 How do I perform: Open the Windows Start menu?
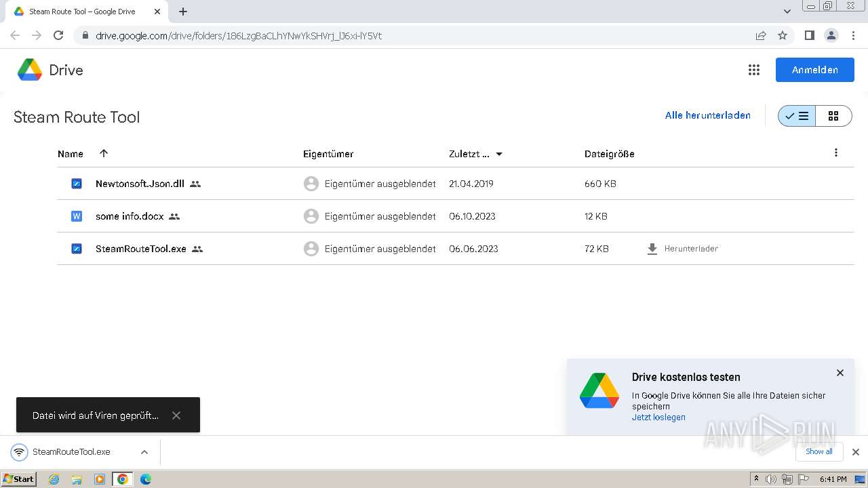click(x=19, y=479)
